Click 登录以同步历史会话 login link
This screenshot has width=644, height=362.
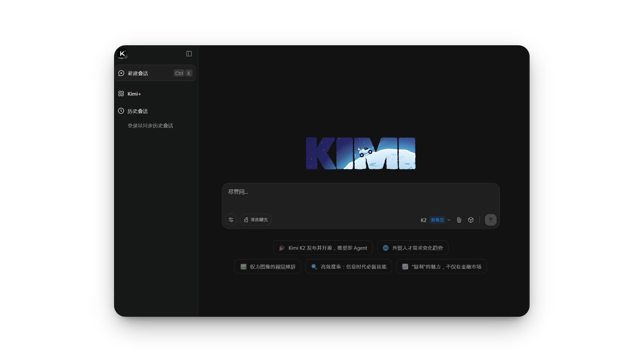click(150, 126)
